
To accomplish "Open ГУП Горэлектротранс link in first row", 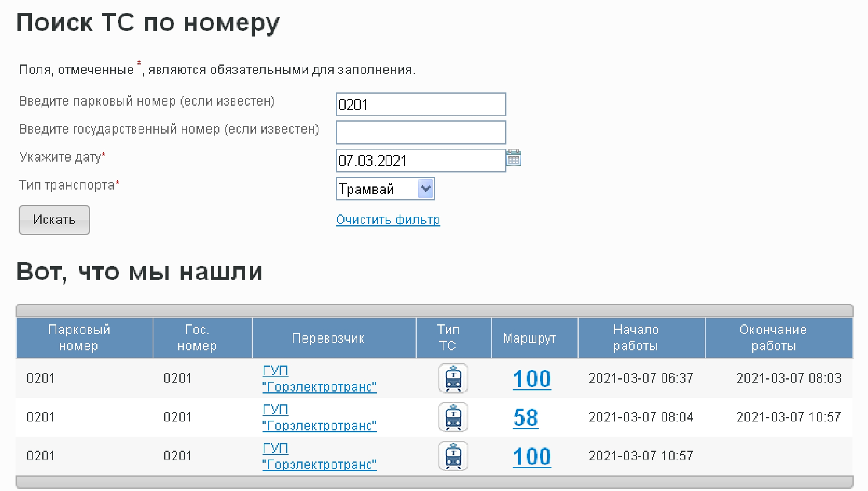I will (x=319, y=387).
